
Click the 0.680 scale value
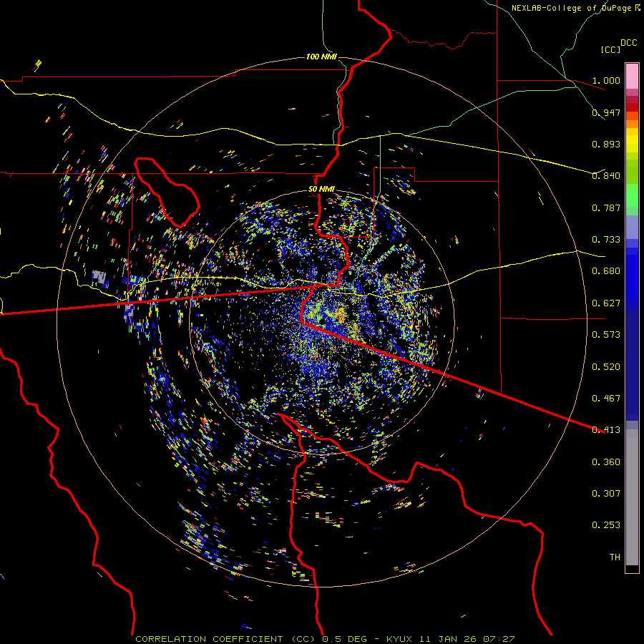(606, 271)
